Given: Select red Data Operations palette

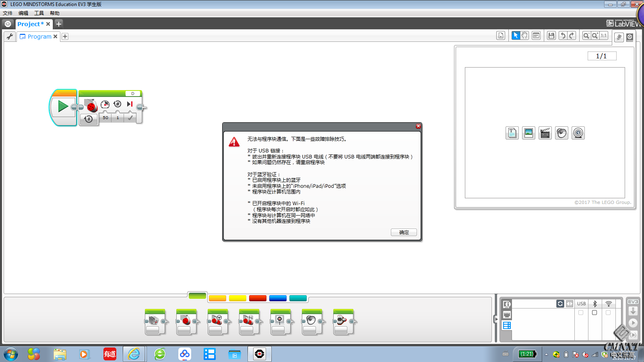Looking at the screenshot, I should click(x=258, y=298).
